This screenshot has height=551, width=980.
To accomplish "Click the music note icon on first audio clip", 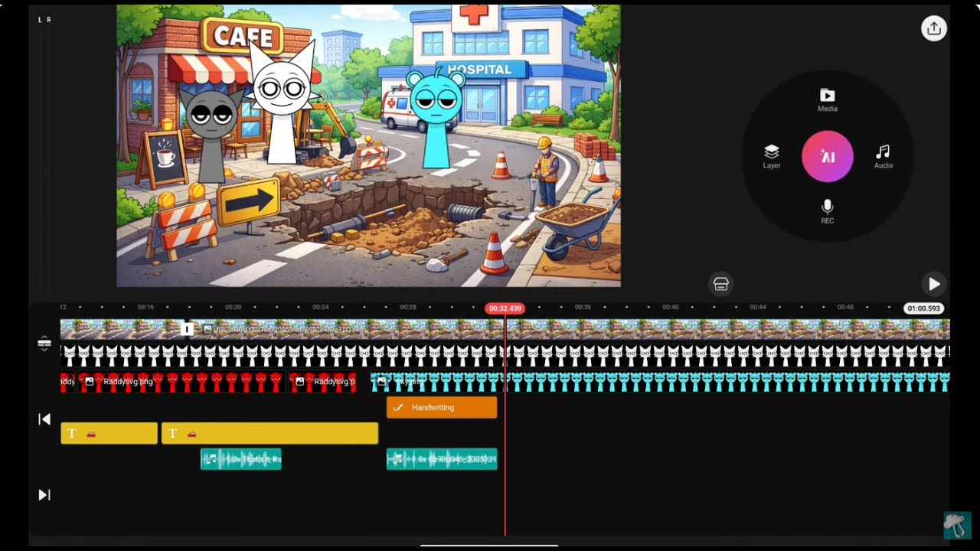I will 211,459.
